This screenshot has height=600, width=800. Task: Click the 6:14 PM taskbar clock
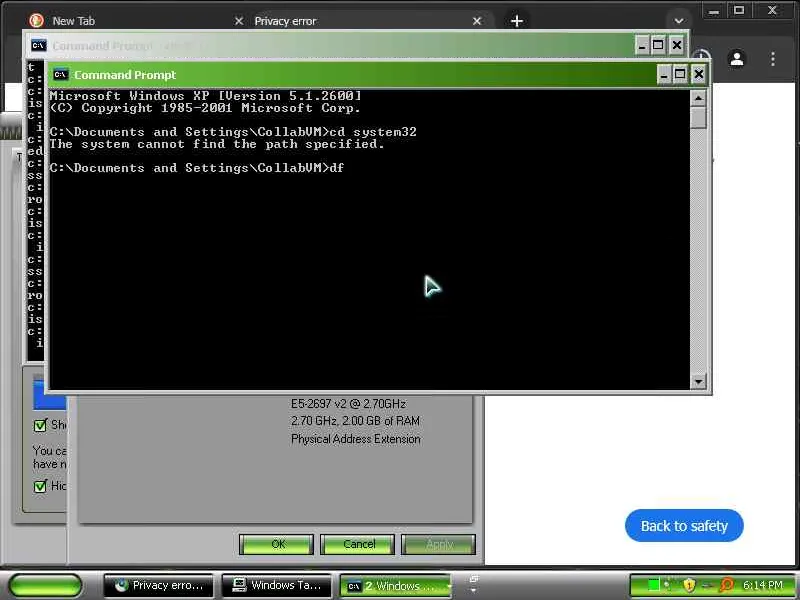pos(762,585)
